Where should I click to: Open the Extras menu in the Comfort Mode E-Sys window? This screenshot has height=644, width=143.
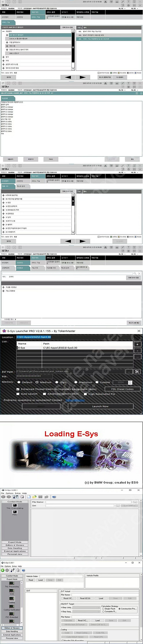[x=18, y=493]
